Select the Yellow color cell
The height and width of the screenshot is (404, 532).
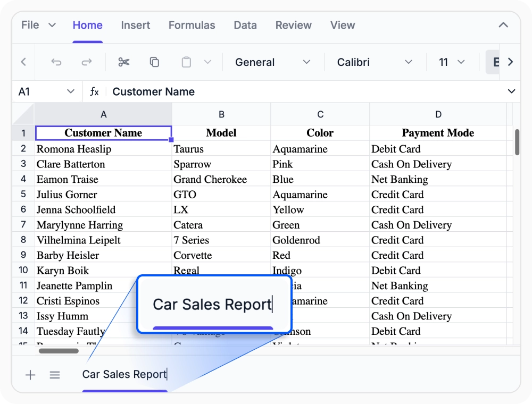pos(320,209)
